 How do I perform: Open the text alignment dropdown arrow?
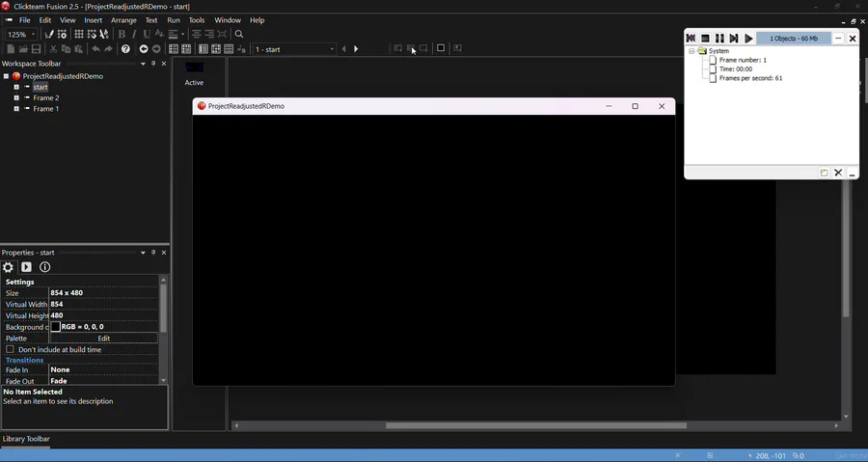point(182,35)
